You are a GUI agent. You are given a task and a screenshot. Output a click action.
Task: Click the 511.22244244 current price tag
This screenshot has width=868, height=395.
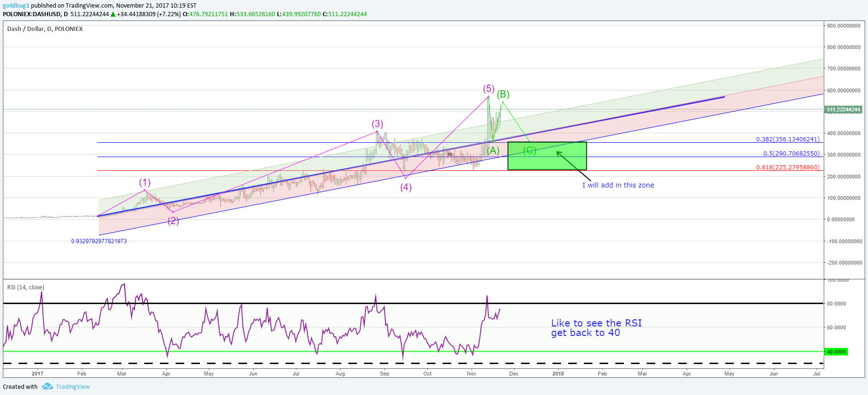tap(843, 110)
